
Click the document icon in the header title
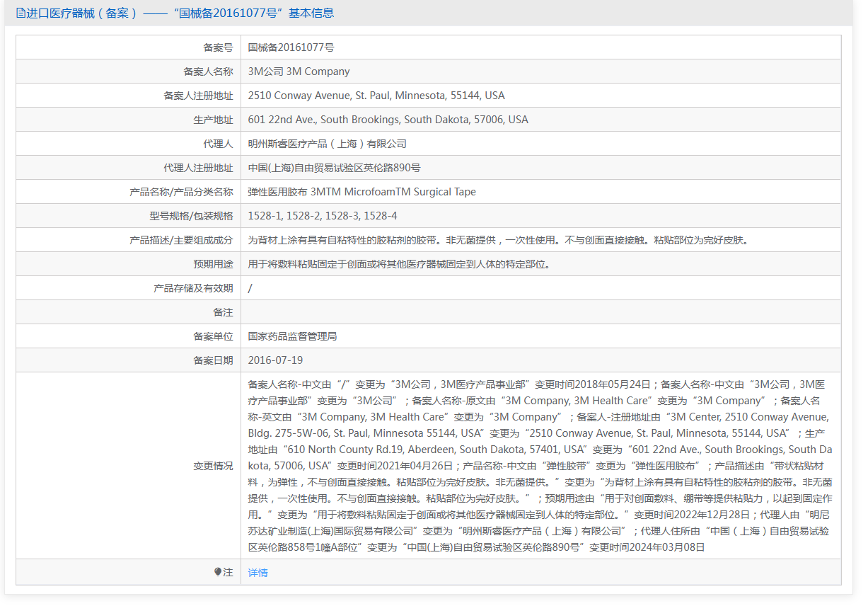21,13
